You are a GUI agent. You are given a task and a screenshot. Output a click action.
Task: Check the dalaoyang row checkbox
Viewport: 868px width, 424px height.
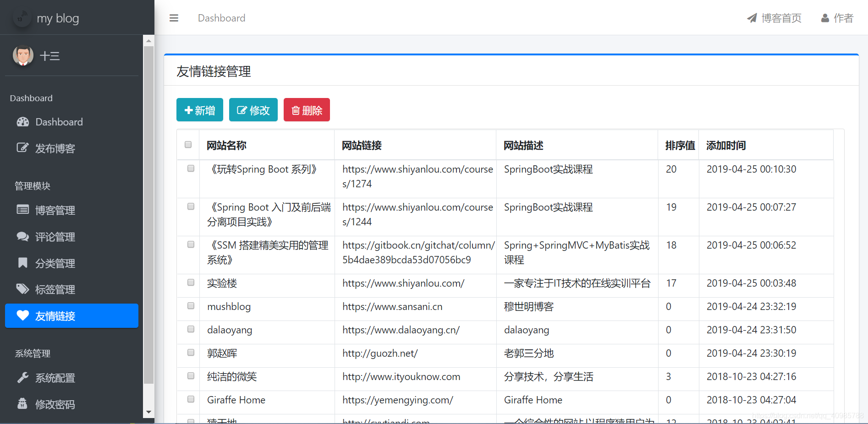tap(191, 329)
